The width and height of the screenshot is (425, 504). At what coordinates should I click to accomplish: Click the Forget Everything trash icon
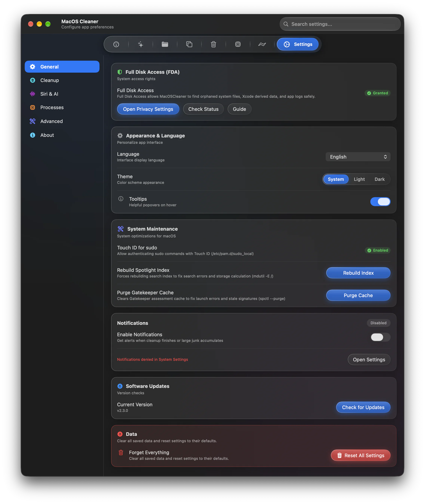click(x=121, y=453)
